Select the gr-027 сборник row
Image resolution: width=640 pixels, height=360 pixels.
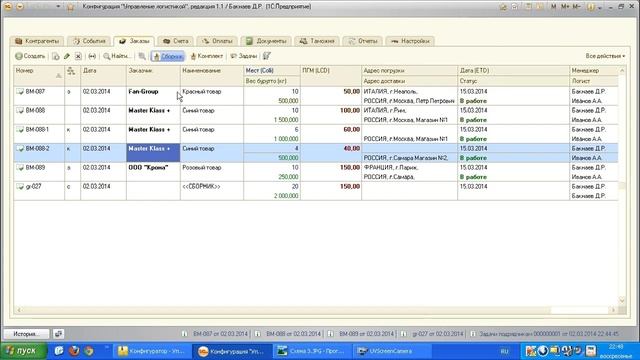click(316, 191)
